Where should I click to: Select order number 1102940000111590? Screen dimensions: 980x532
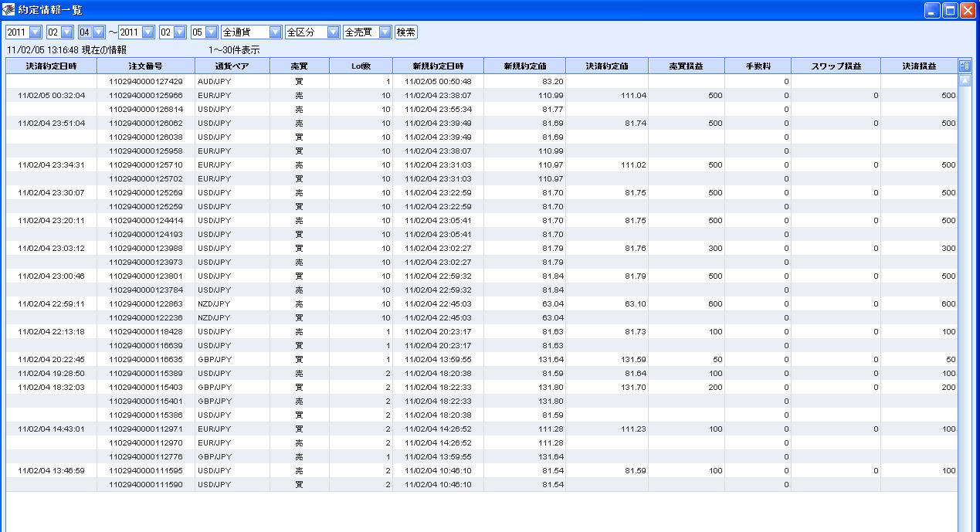click(146, 484)
